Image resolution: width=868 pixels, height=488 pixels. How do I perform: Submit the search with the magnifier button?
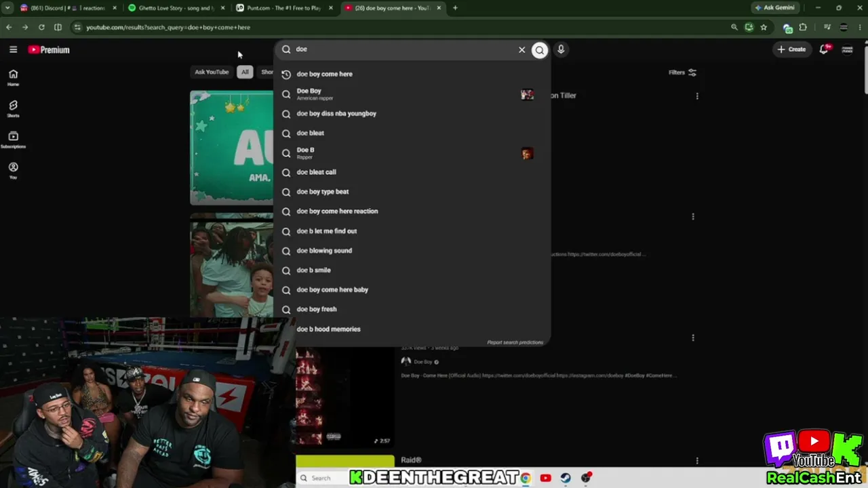click(x=539, y=49)
